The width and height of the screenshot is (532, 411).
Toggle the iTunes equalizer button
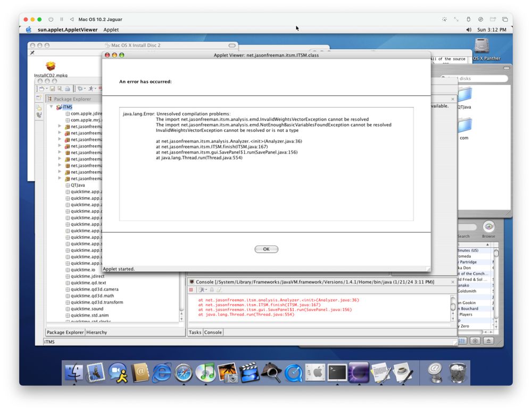click(x=462, y=341)
